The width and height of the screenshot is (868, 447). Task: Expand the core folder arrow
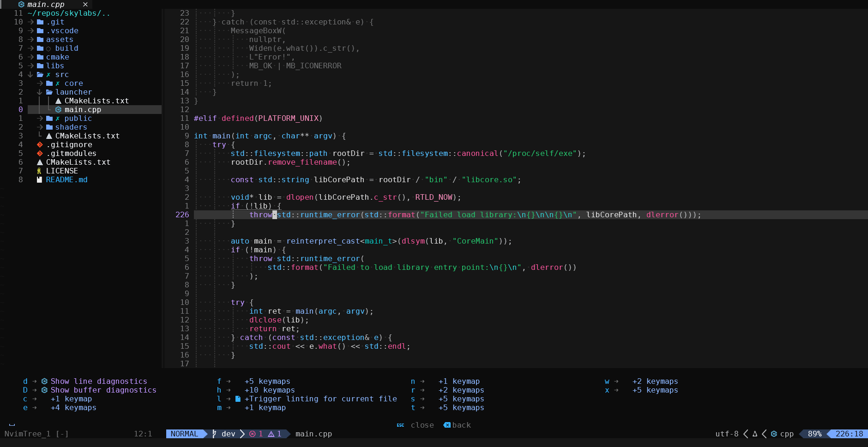40,83
